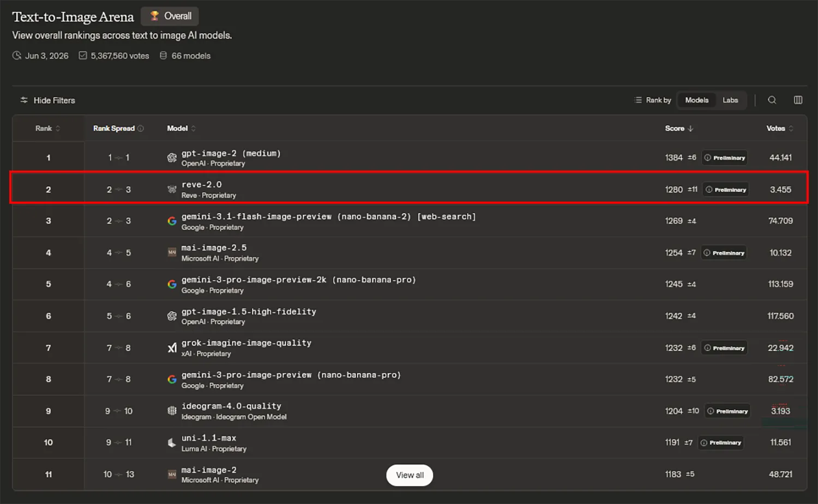Open mai-image-2.5 model link
The image size is (818, 504).
tap(214, 248)
